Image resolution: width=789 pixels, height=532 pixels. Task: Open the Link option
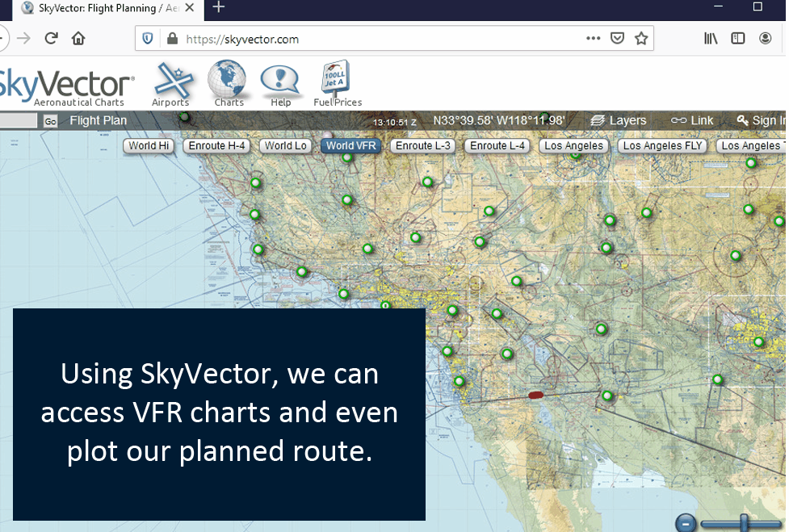pos(692,120)
